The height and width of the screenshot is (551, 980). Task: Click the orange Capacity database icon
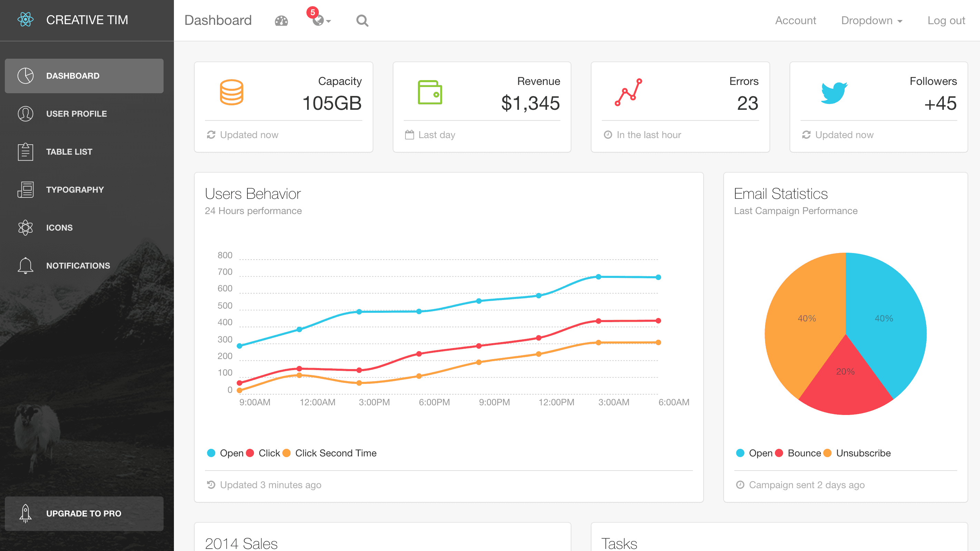click(231, 92)
